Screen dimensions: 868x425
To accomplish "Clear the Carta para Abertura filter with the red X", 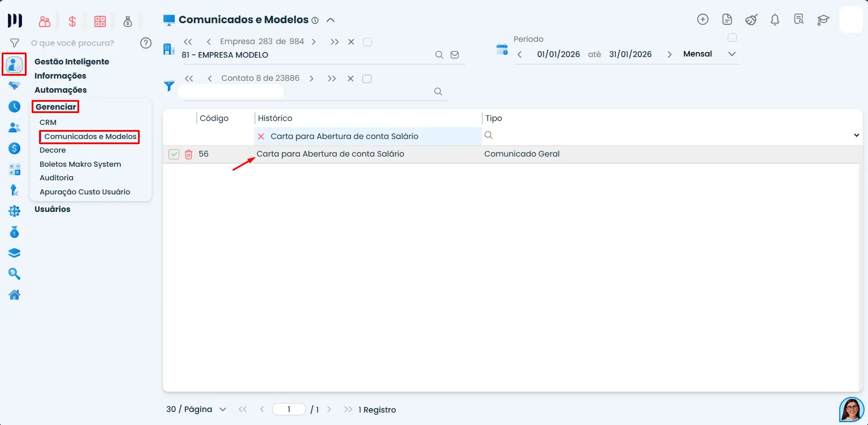I will click(260, 136).
